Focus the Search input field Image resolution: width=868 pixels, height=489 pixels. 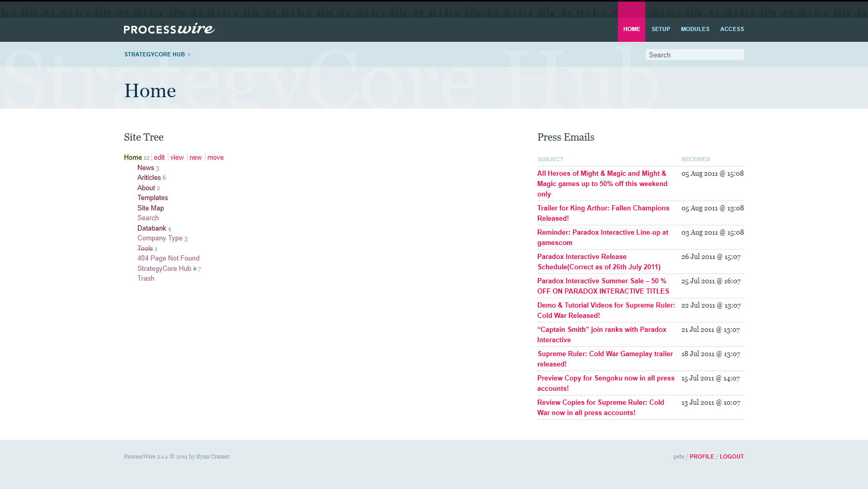[694, 55]
